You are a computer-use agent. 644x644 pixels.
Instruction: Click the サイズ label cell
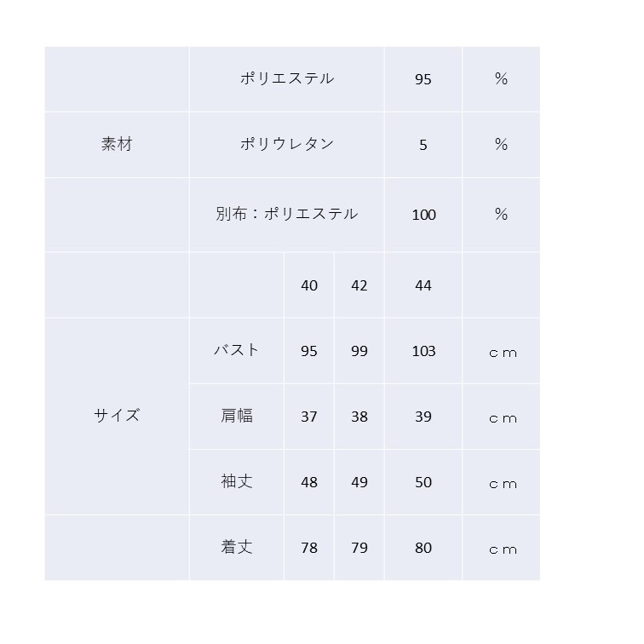[117, 416]
